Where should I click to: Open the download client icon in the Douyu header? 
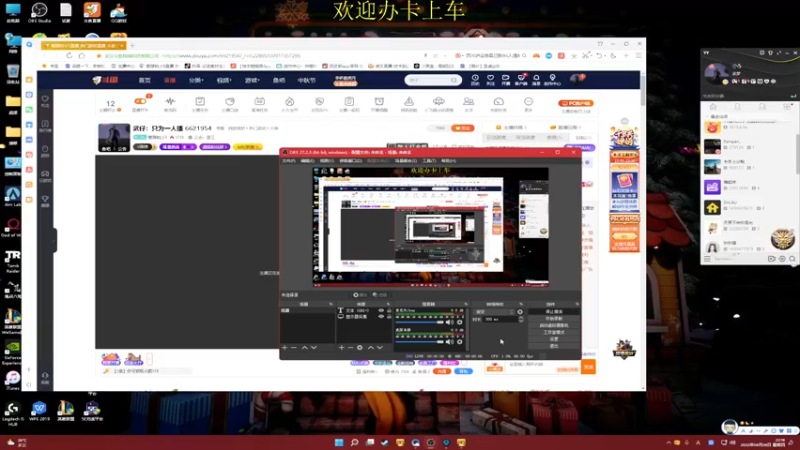[x=521, y=80]
